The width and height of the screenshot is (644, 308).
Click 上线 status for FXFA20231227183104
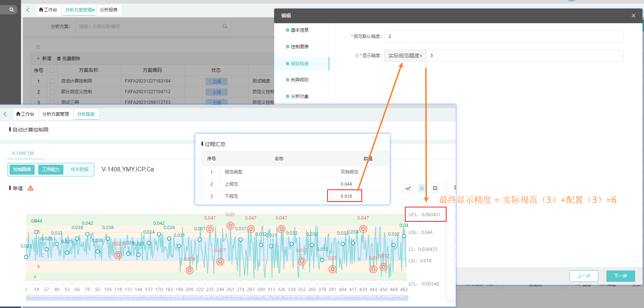(x=217, y=81)
